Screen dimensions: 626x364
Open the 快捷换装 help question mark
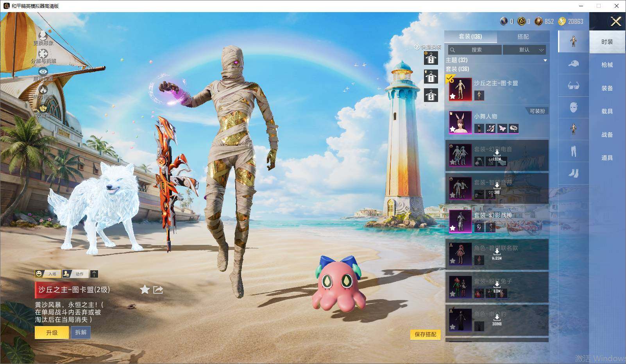[x=417, y=47]
